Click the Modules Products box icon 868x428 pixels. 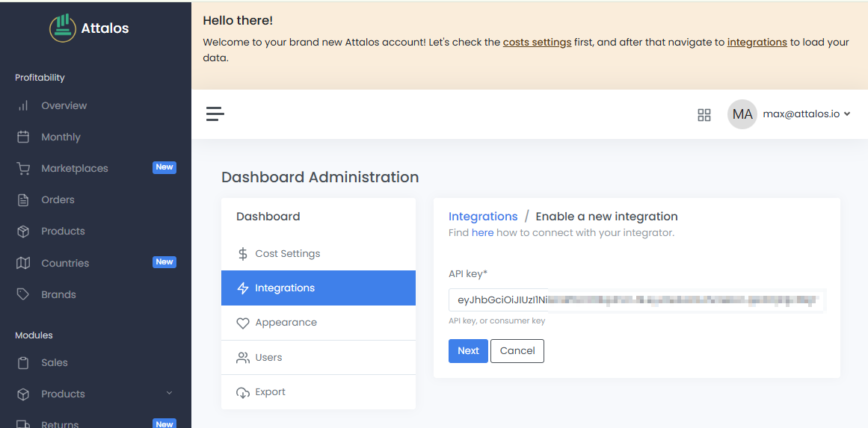(22, 394)
